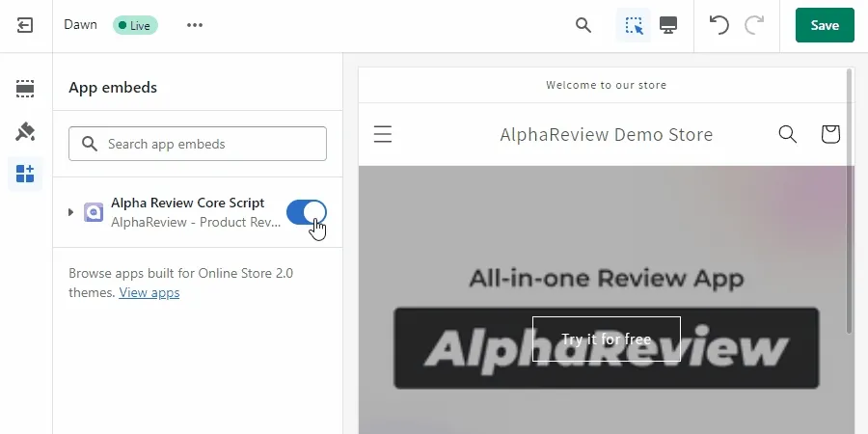Image resolution: width=868 pixels, height=434 pixels.
Task: Open Theme settings paintbrush icon
Action: [25, 132]
